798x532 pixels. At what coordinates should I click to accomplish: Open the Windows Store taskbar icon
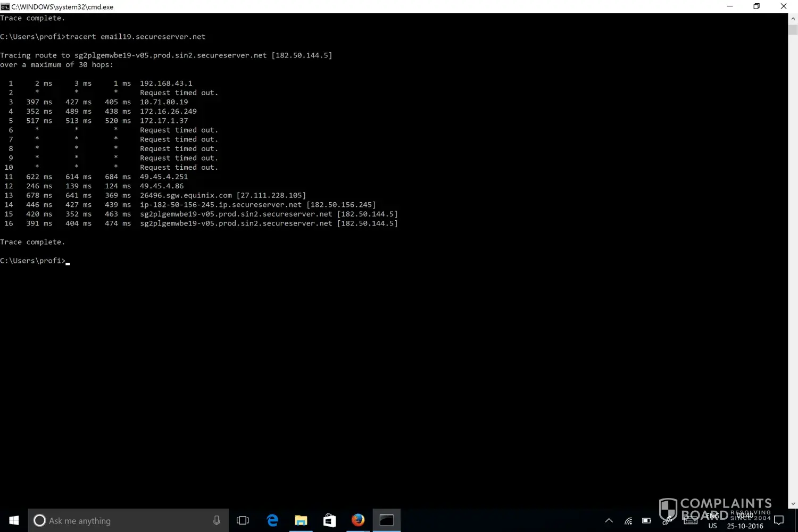pos(329,520)
